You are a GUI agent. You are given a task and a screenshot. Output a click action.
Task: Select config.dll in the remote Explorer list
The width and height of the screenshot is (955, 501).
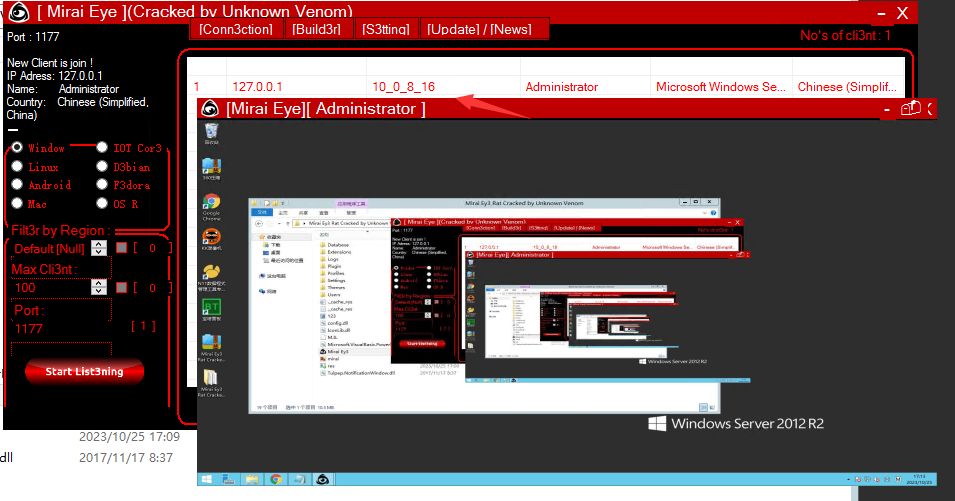[x=333, y=323]
